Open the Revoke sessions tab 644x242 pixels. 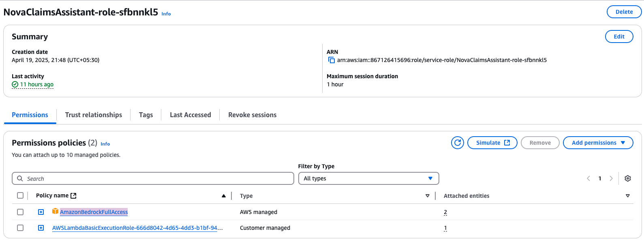coord(252,115)
